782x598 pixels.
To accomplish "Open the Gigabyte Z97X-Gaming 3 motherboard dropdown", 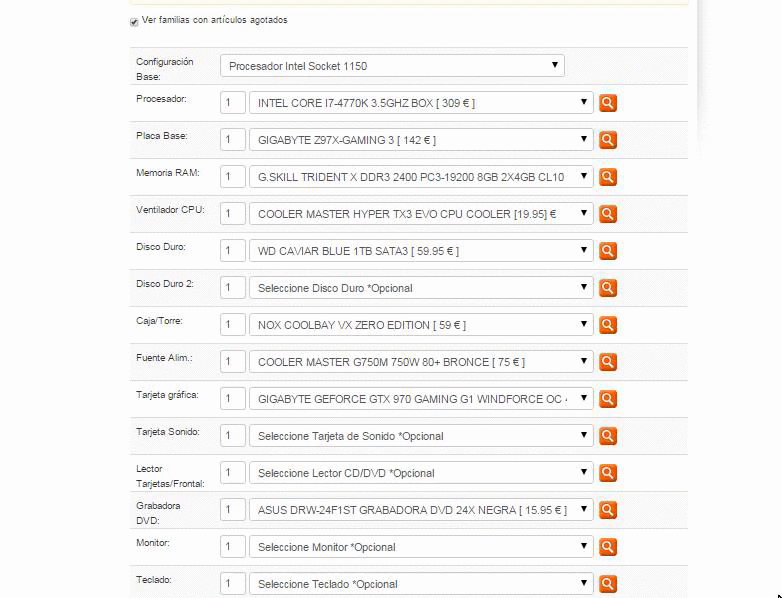I will (x=421, y=140).
